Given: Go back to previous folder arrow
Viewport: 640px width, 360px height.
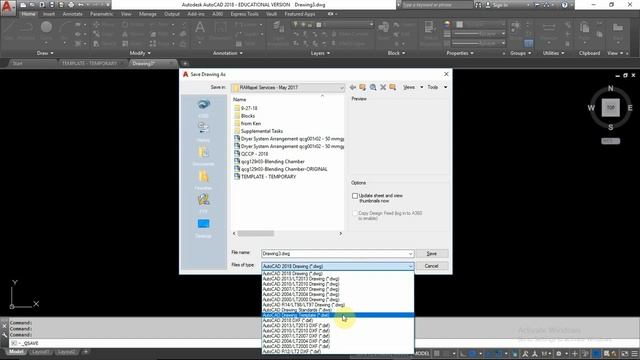Looking at the screenshot, I should point(353,87).
